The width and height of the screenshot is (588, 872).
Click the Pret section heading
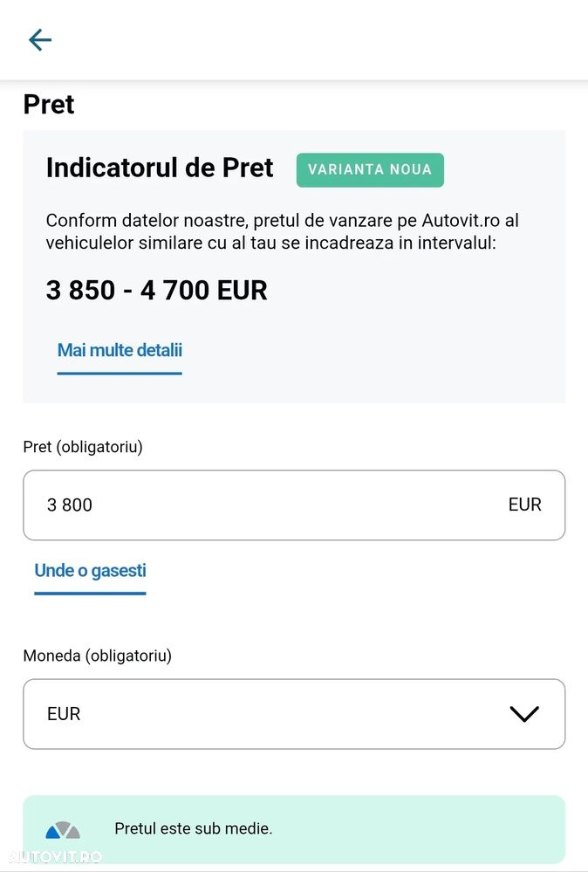(x=49, y=105)
